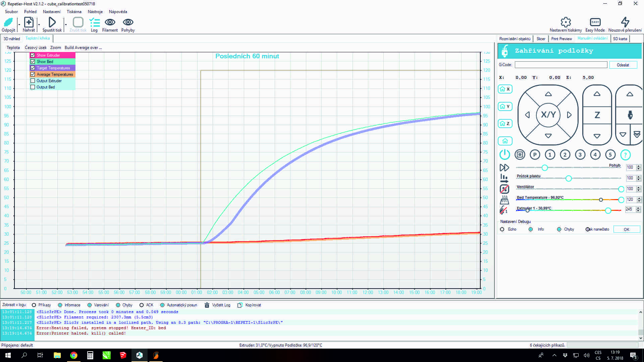Select the Echo debug option
644x362 pixels.
coord(502,230)
